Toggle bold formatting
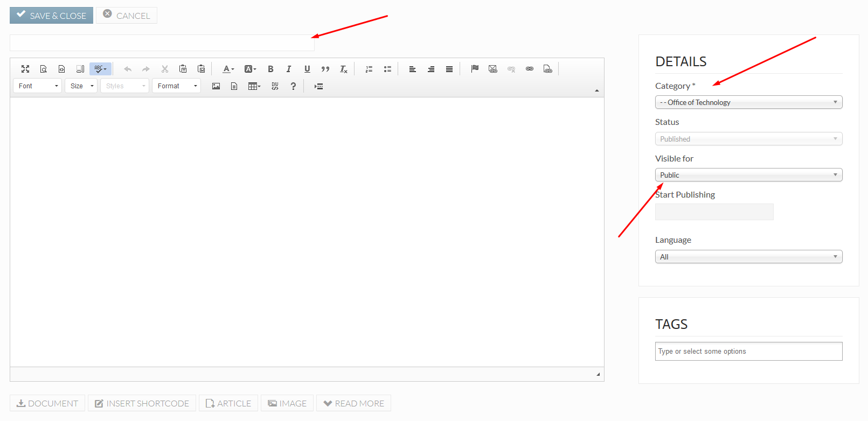The width and height of the screenshot is (868, 421). coord(270,69)
